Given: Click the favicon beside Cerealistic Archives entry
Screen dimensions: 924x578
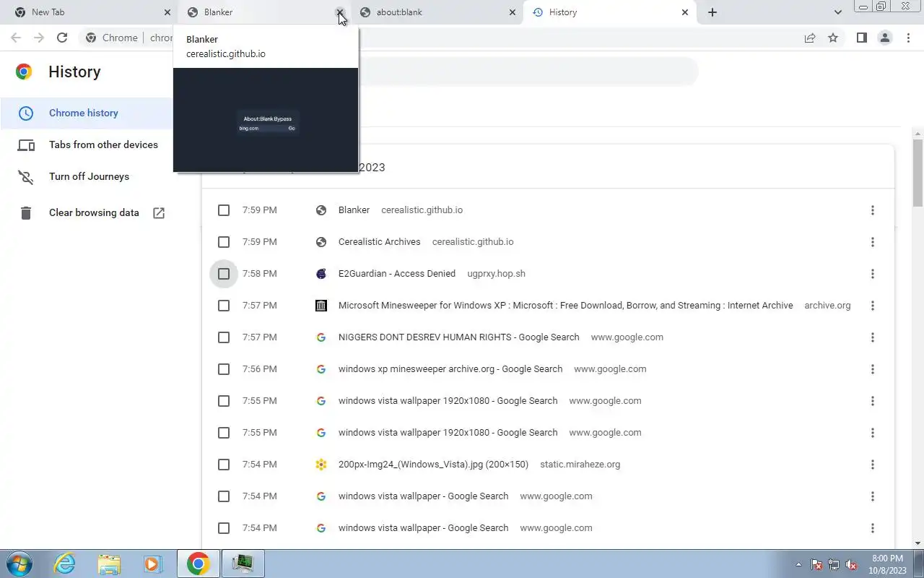Looking at the screenshot, I should (321, 242).
